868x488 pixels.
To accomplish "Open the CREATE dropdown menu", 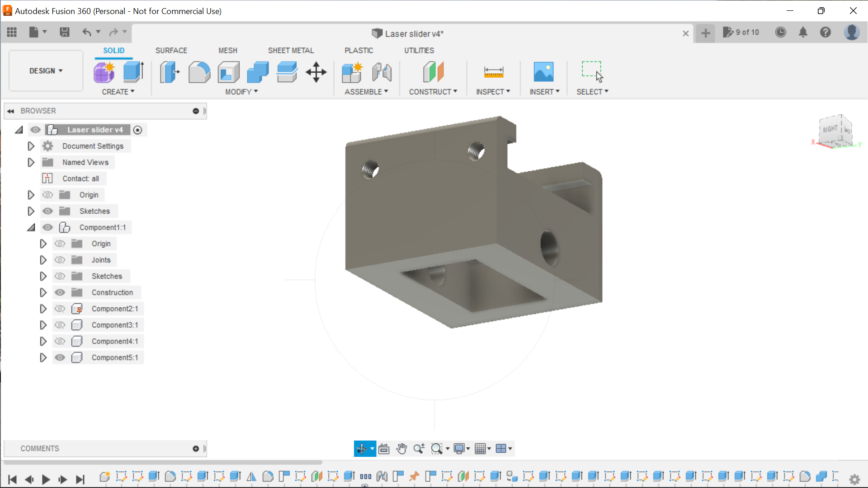I will [118, 92].
